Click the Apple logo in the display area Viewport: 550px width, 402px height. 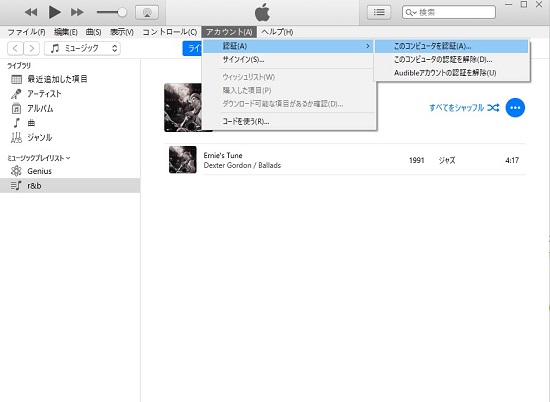[262, 12]
